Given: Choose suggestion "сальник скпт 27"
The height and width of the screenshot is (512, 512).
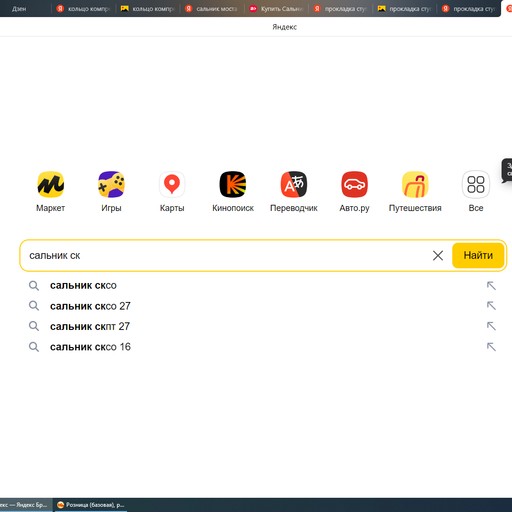Looking at the screenshot, I should click(x=90, y=326).
